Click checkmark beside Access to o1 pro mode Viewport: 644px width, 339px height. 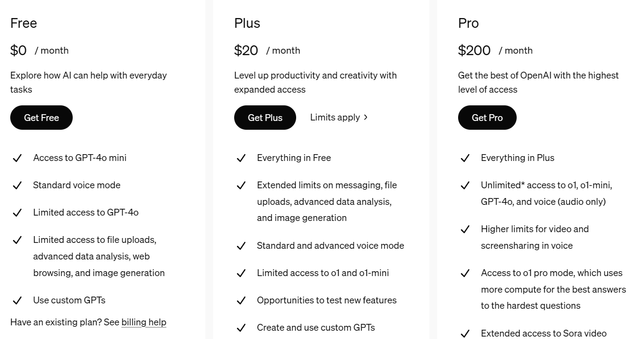(465, 273)
